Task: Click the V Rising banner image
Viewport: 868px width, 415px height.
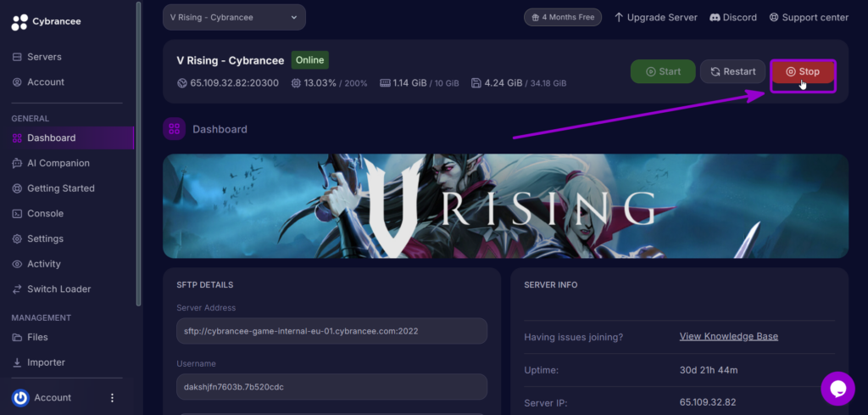Action: [505, 206]
